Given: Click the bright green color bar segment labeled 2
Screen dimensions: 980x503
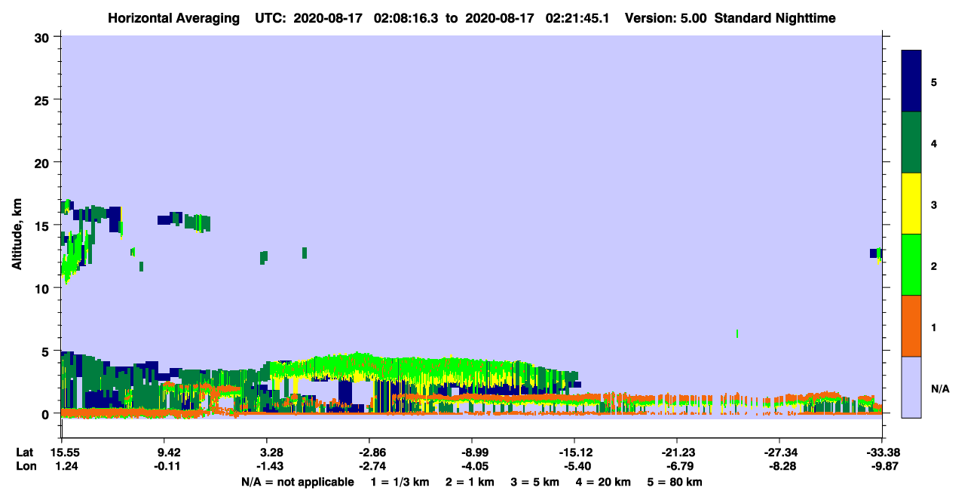Looking at the screenshot, I should (912, 265).
